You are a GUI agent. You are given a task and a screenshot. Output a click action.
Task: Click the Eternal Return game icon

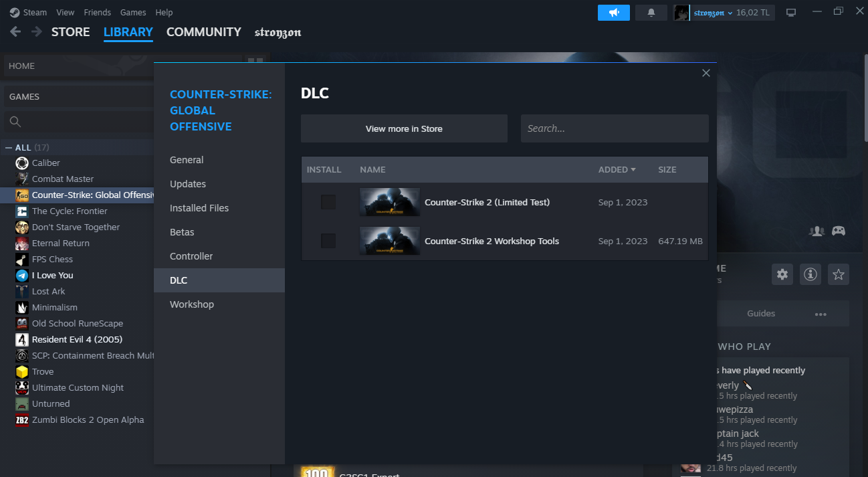click(22, 243)
